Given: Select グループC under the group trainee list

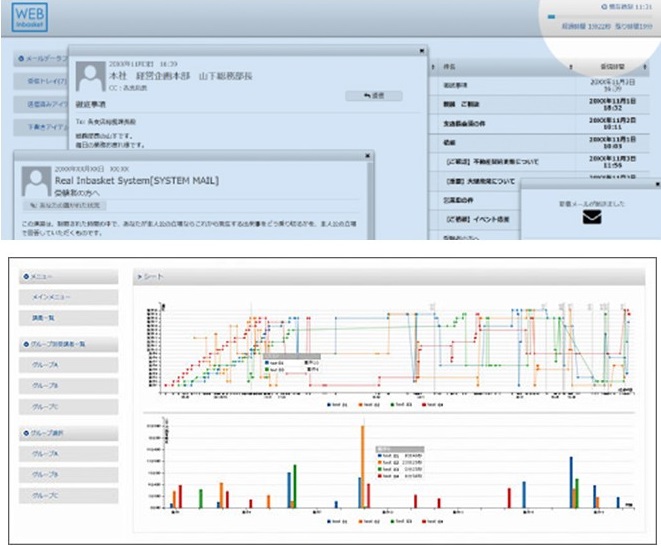Looking at the screenshot, I should point(68,407).
